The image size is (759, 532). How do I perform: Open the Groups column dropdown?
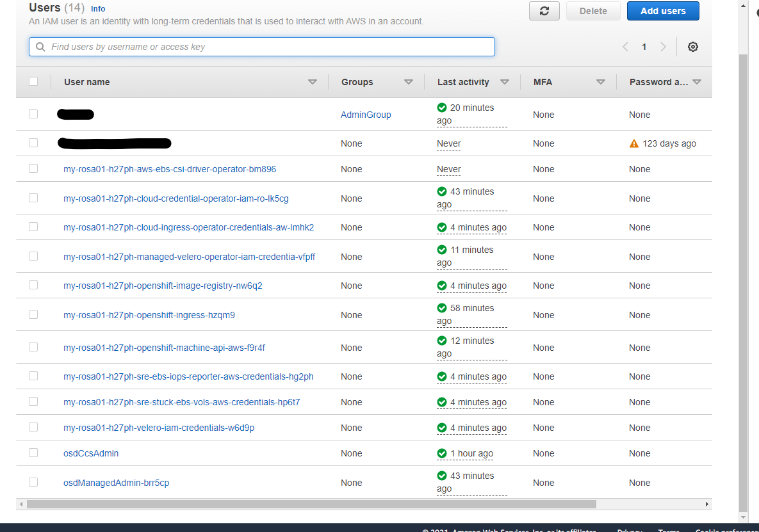409,81
